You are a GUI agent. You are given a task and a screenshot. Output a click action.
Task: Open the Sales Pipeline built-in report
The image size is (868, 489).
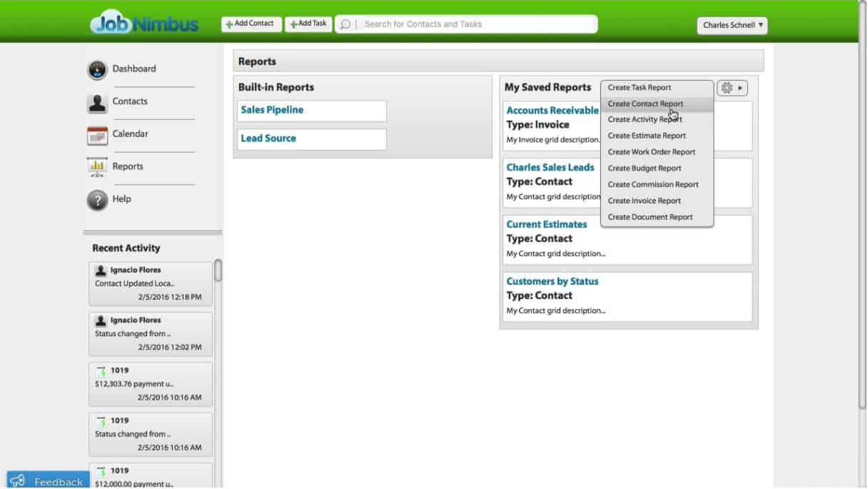pos(272,110)
